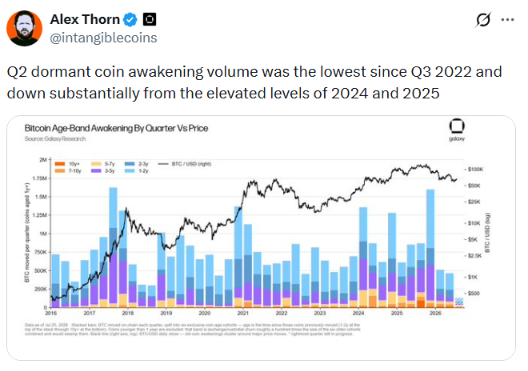This screenshot has width=528, height=371.
Task: Select the 7-10y orange legend swatch
Action: [x=60, y=171]
